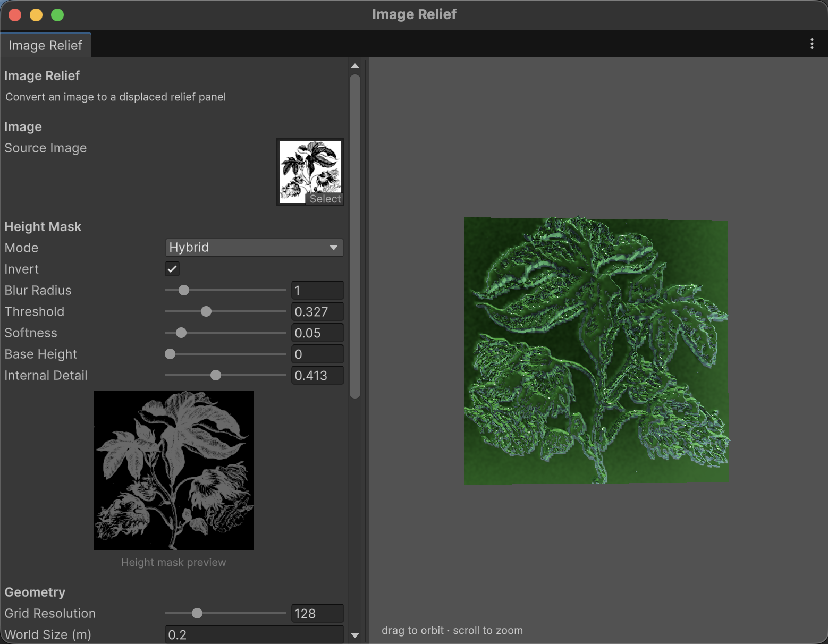
Task: Focus the Blur Radius value field
Action: coord(318,290)
